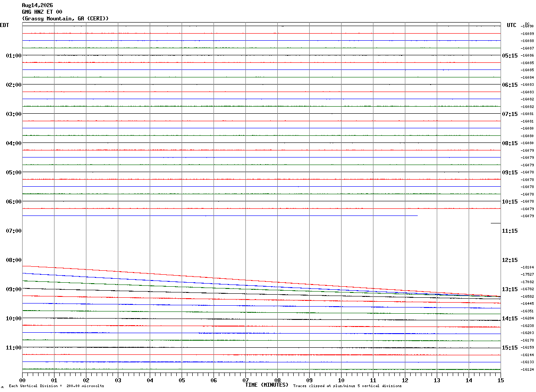Click the EDT timezone label
The height and width of the screenshot is (392, 536).
(x=4, y=25)
